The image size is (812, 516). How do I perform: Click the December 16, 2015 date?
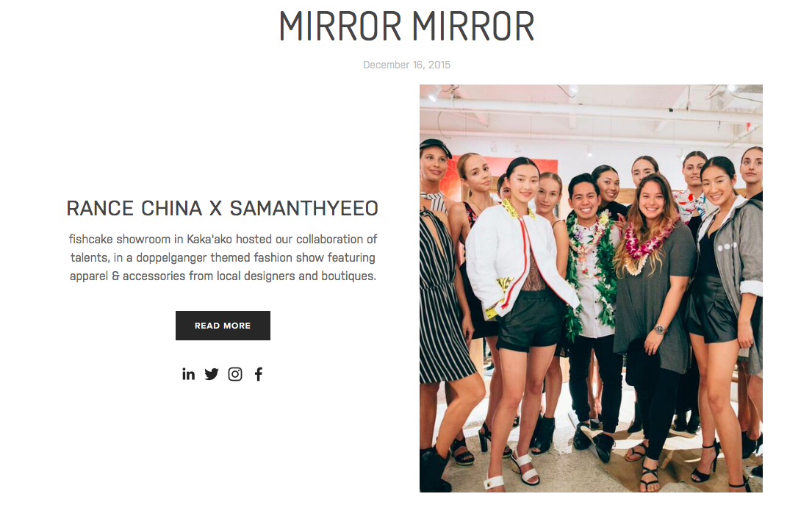click(x=406, y=65)
